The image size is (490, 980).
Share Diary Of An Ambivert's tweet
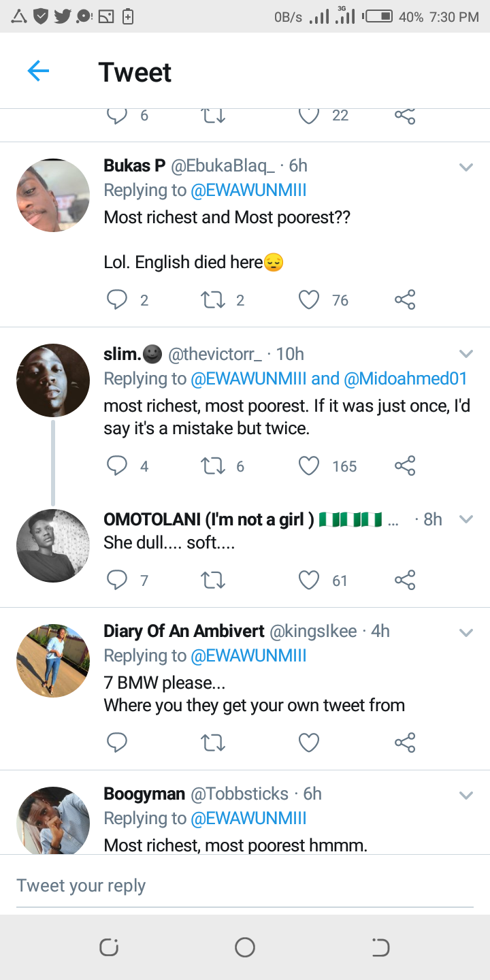(x=405, y=742)
